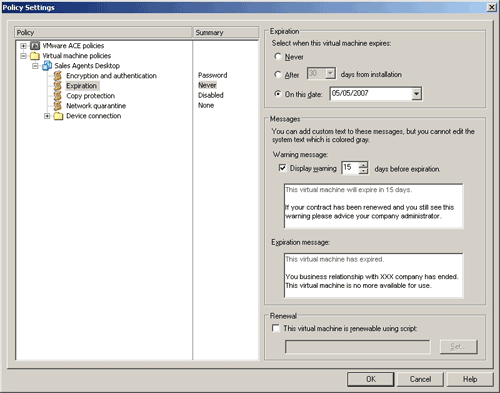This screenshot has height=393, width=500.
Task: Click the Encryption and authentication policy icon
Action: (x=58, y=76)
